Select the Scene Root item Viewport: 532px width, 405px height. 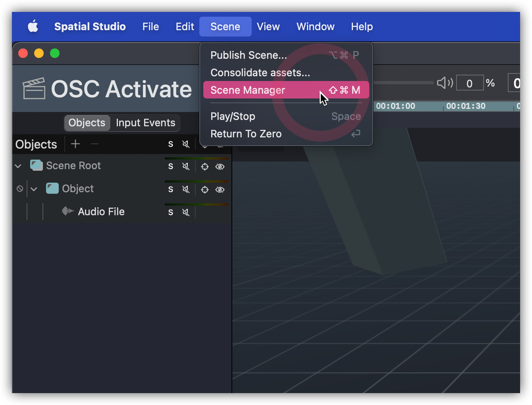(x=73, y=166)
